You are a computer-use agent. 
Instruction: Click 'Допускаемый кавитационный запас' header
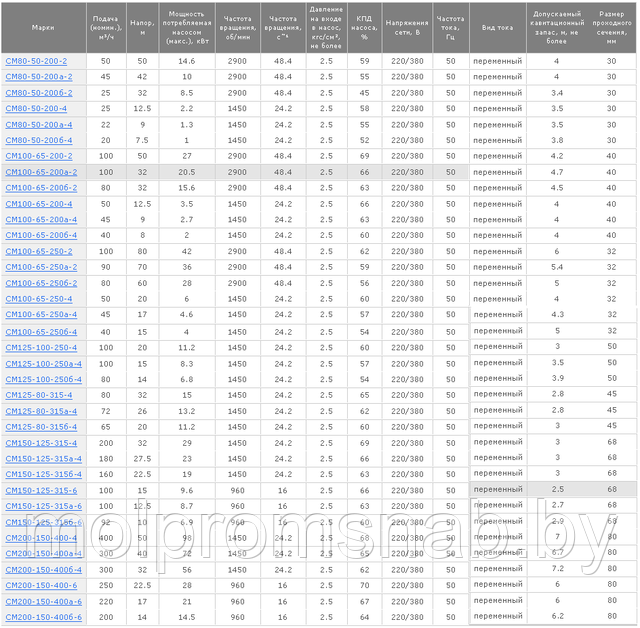[x=557, y=28]
